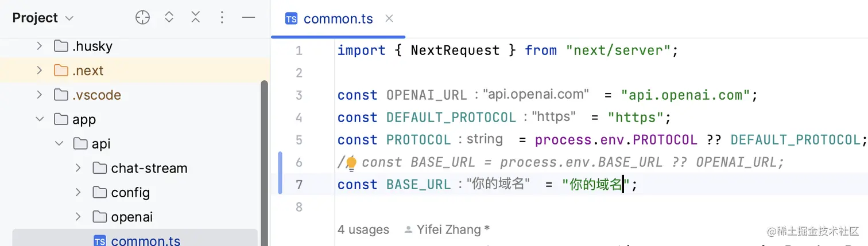The height and width of the screenshot is (246, 868).
Task: Click the Yifei Zhang author annotation
Action: 447,230
